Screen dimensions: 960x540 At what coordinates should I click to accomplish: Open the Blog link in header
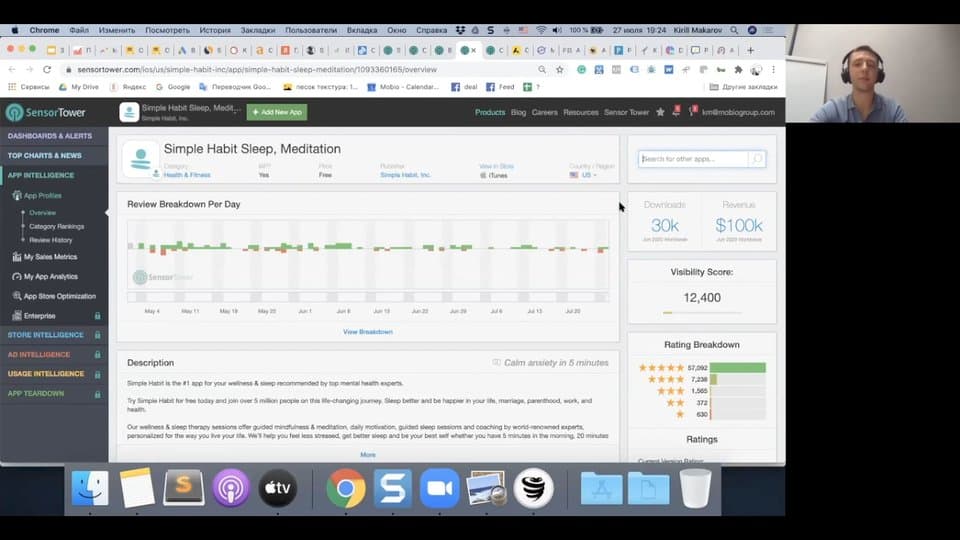[x=518, y=112]
